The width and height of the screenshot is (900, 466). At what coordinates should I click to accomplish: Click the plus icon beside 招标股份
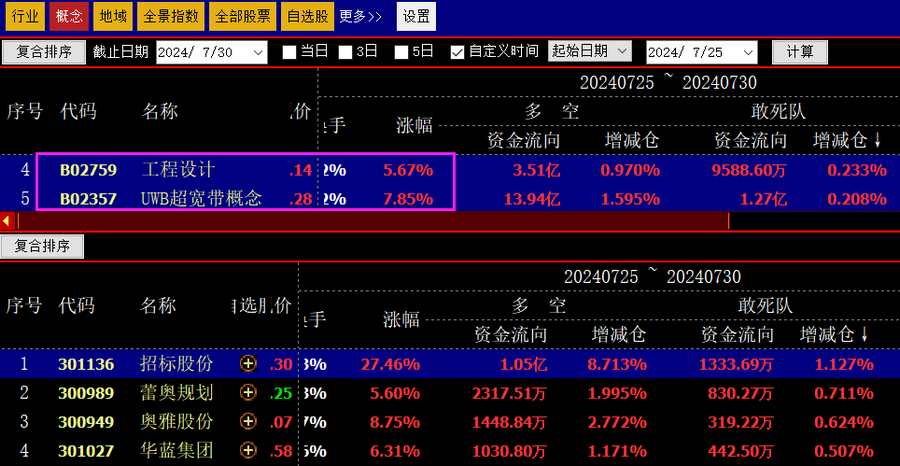tap(248, 365)
